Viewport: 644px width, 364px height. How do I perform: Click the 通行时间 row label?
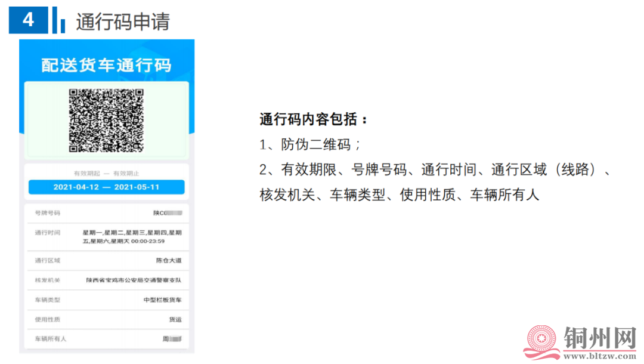47,233
